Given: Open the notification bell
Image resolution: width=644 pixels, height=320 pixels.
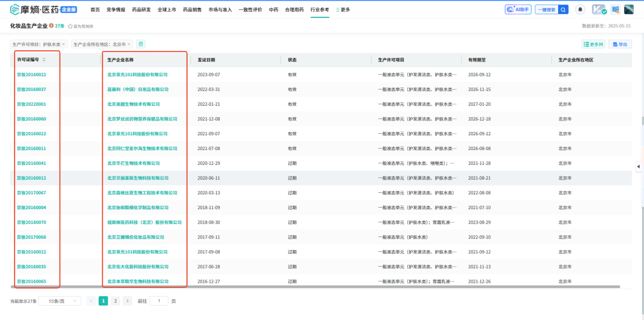Looking at the screenshot, I should (x=580, y=10).
